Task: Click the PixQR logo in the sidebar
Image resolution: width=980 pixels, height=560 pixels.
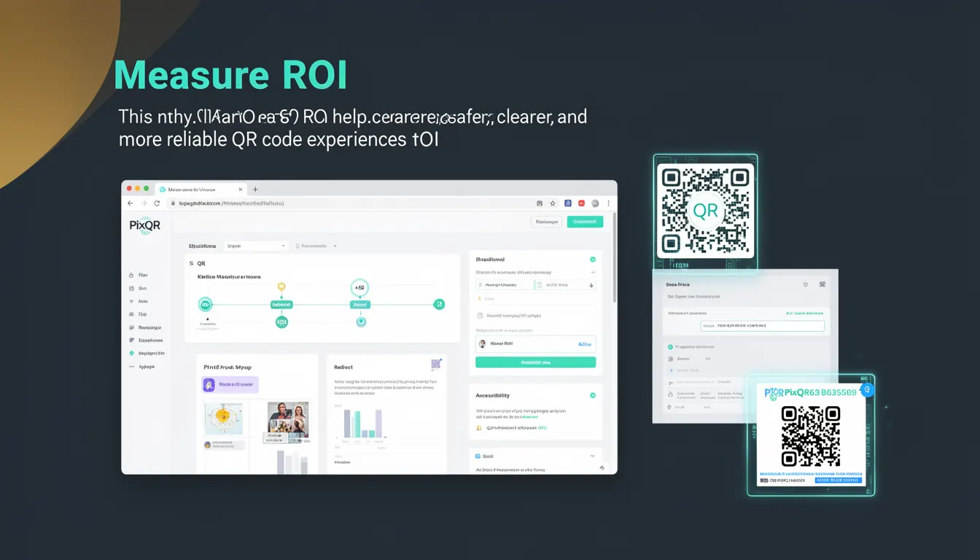Action: coord(144,225)
